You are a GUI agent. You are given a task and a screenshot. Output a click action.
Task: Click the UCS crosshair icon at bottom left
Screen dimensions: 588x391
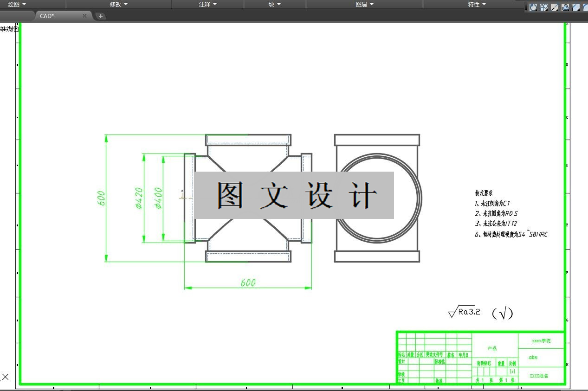5,377
